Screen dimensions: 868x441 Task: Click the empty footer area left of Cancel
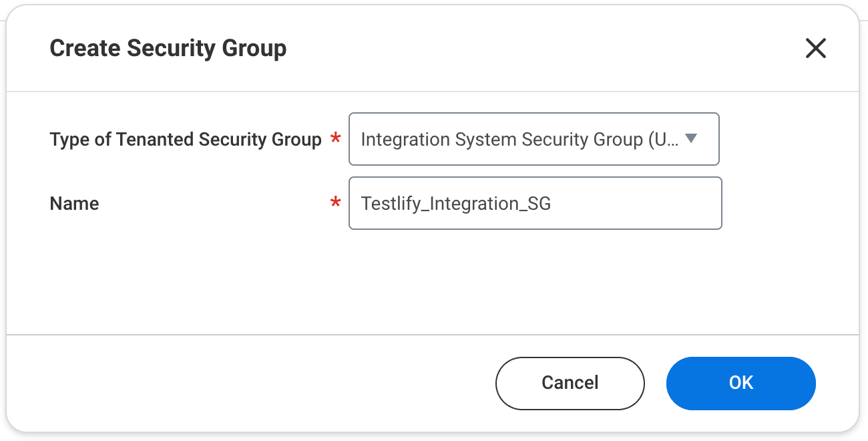pyautogui.click(x=254, y=383)
